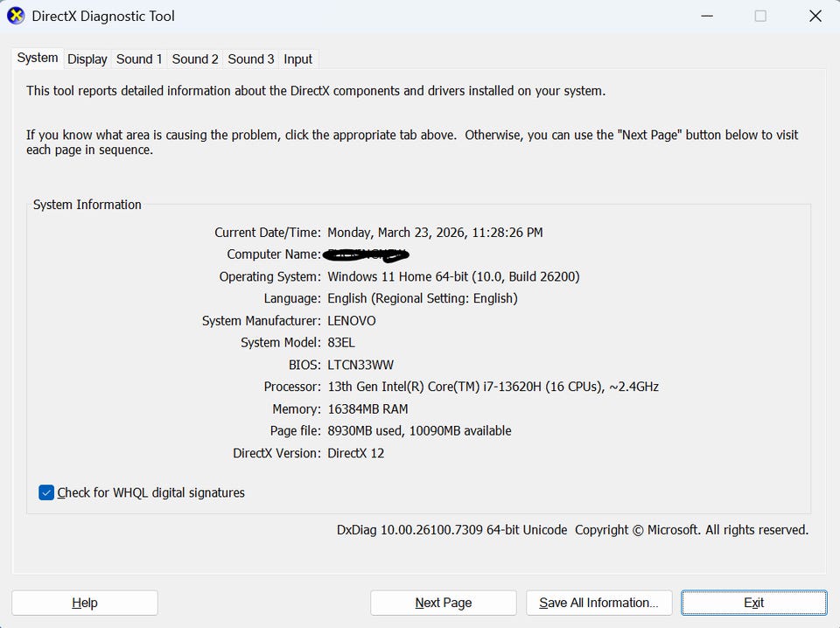This screenshot has width=840, height=628.
Task: Click the Next Page button
Action: (x=444, y=603)
